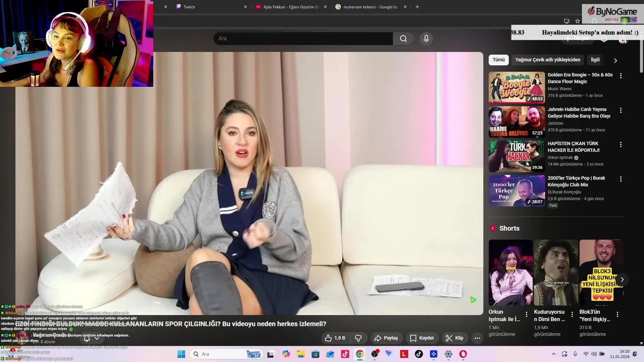Open OBS Studio from taskbar

(x=375, y=354)
